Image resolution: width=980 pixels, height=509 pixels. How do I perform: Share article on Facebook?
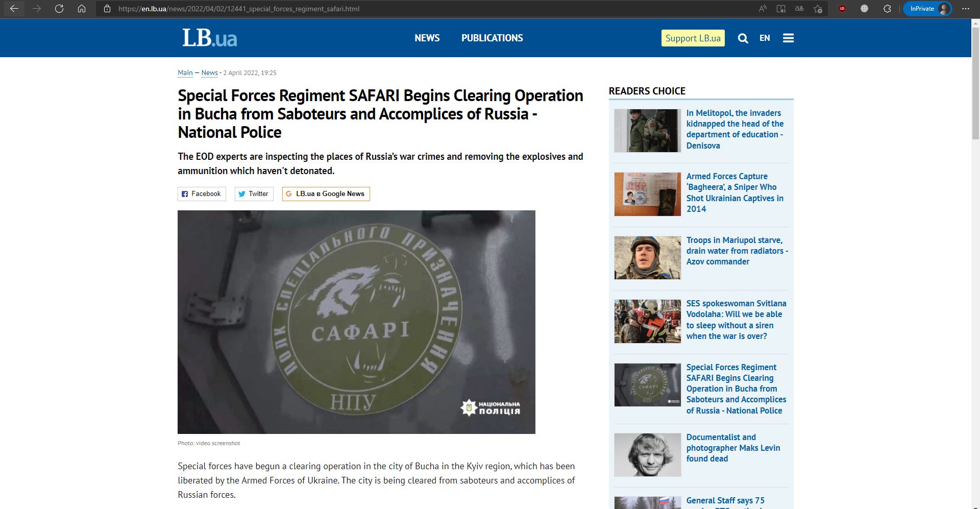(x=202, y=194)
